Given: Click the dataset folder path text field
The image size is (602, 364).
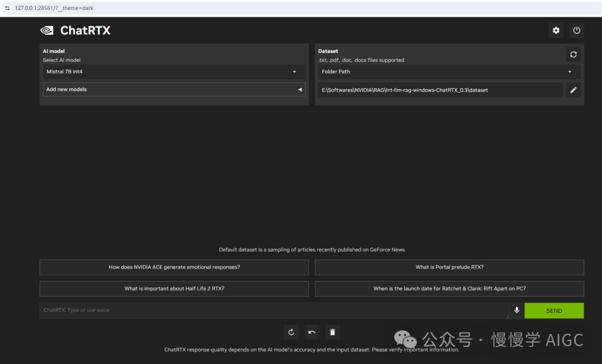Looking at the screenshot, I should pos(440,90).
